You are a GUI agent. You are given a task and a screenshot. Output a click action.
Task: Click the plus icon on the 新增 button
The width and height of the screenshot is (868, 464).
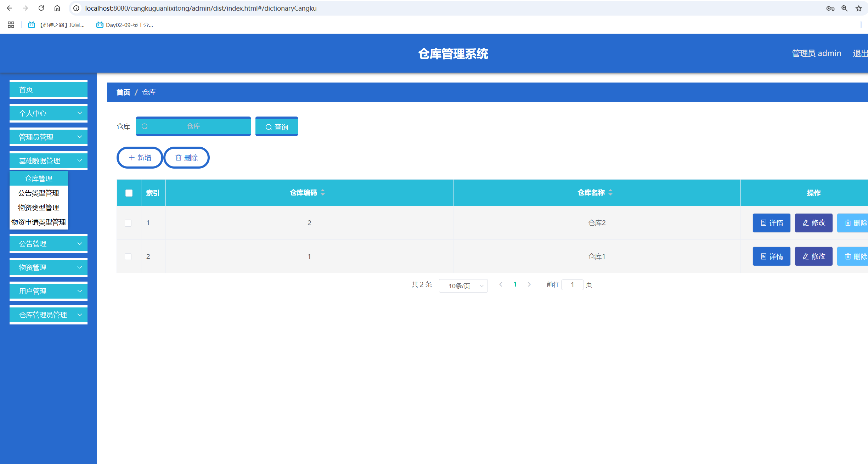[132, 157]
